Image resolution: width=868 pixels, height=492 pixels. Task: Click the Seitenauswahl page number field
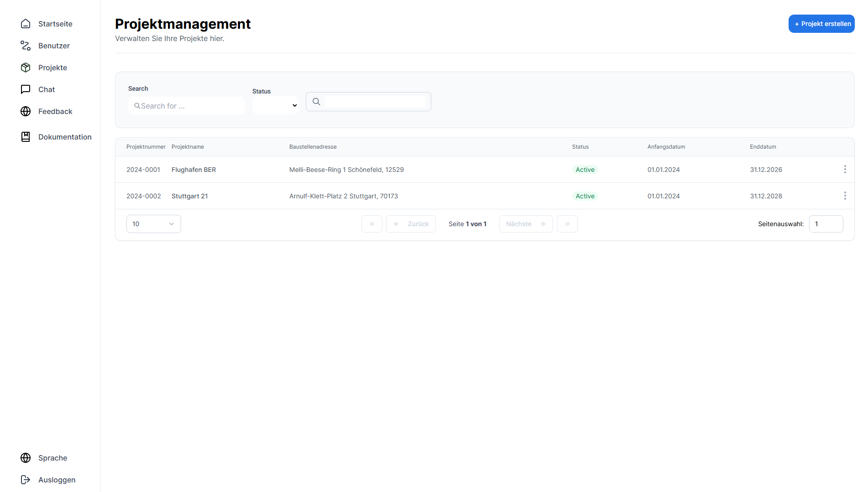[x=826, y=224]
